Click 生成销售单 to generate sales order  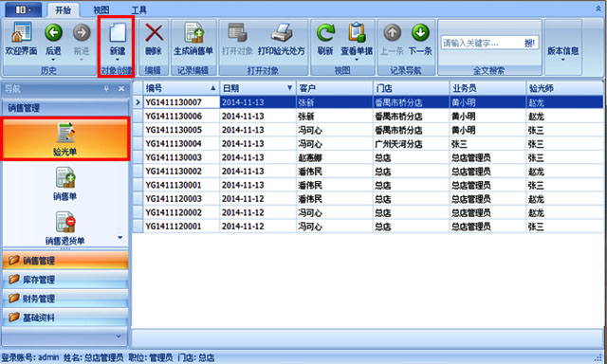193,38
